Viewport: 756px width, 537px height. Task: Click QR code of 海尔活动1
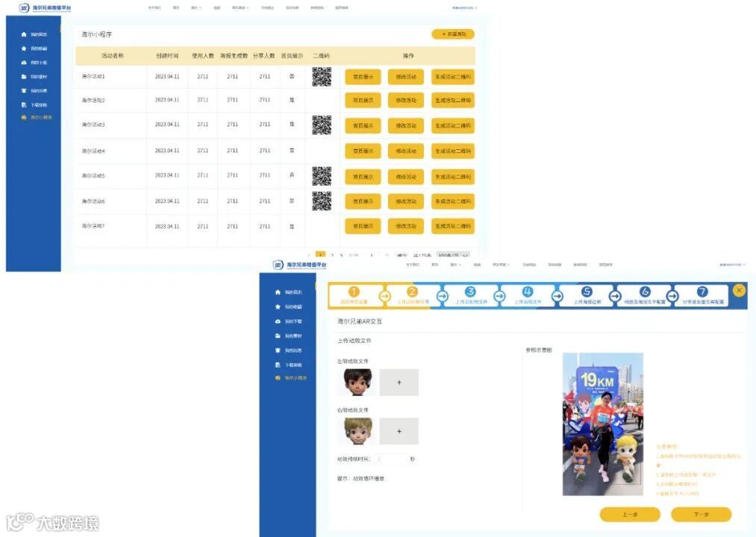pos(322,77)
